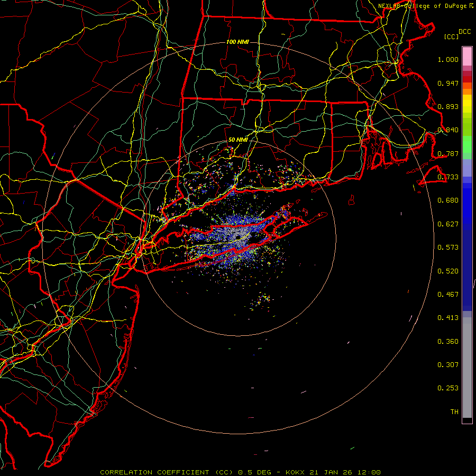
Task: Click the black radar site dot on Long Island
Action: pos(238,237)
